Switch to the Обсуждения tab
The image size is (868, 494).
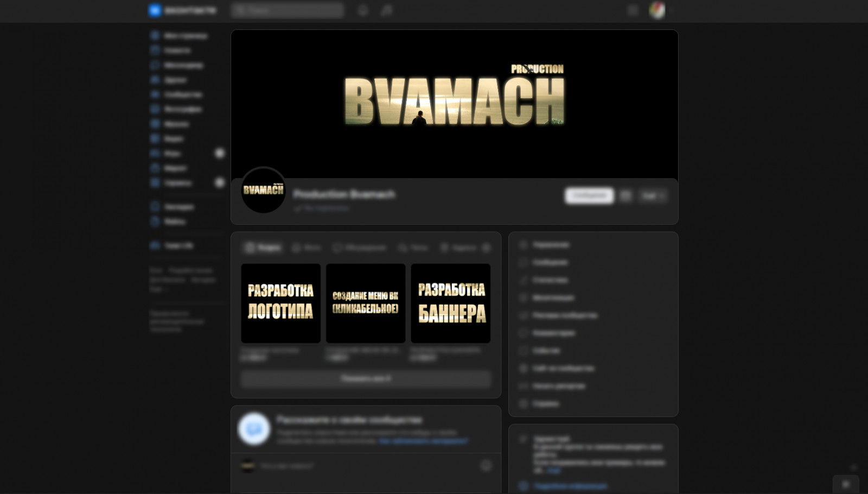359,248
